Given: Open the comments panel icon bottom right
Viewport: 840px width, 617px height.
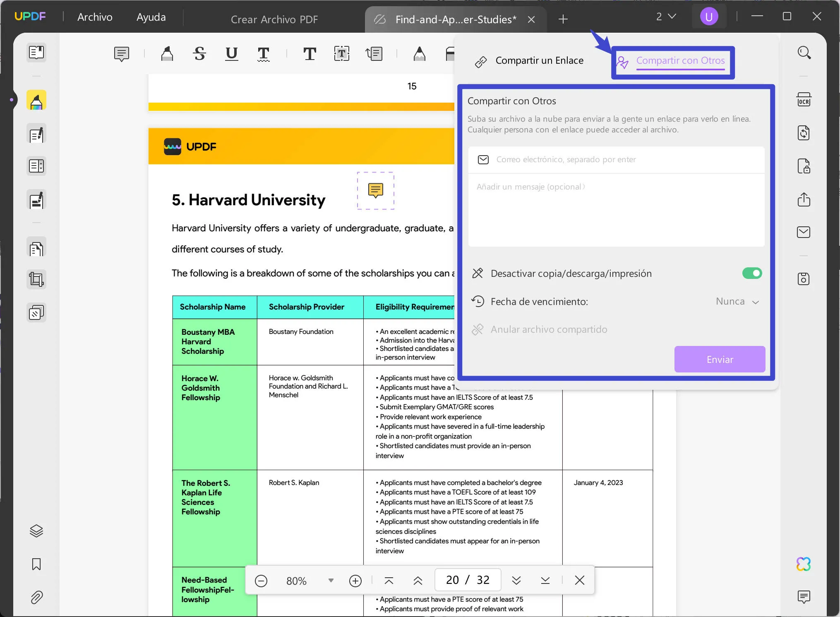Looking at the screenshot, I should pos(804,597).
